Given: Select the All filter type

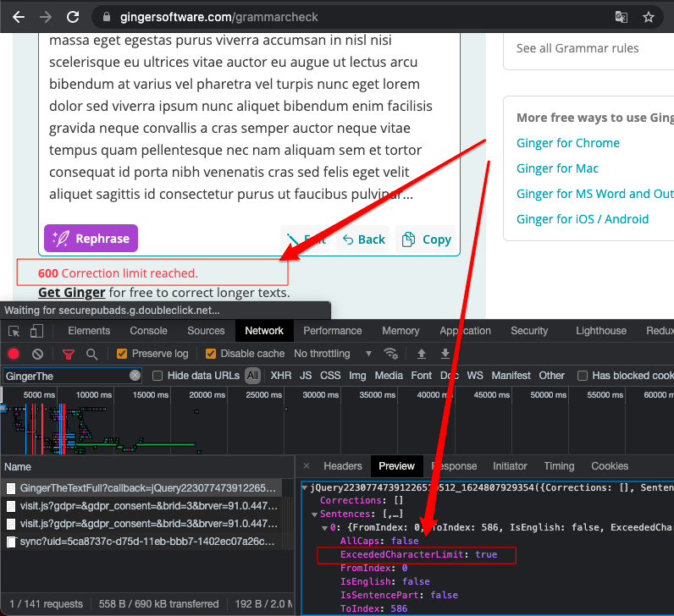Looking at the screenshot, I should [x=252, y=376].
